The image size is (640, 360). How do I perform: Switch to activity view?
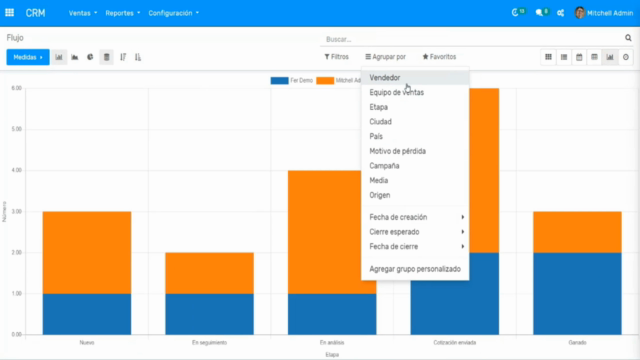point(626,57)
